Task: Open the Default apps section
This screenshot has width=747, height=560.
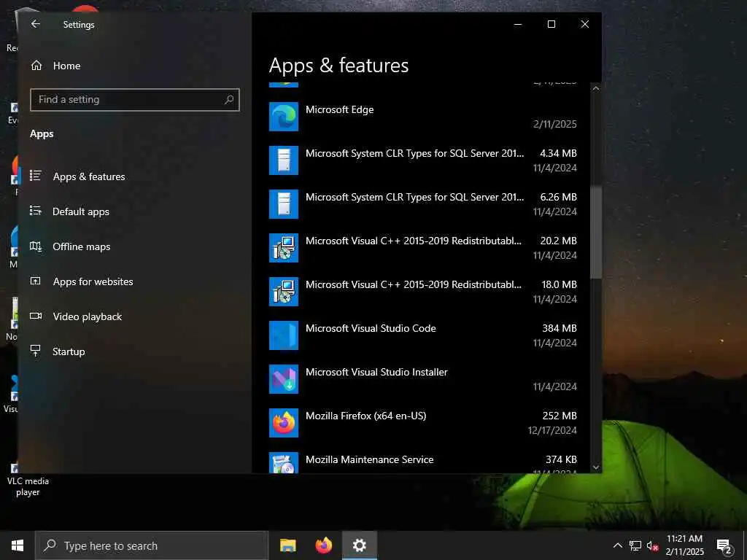Action: [135, 211]
